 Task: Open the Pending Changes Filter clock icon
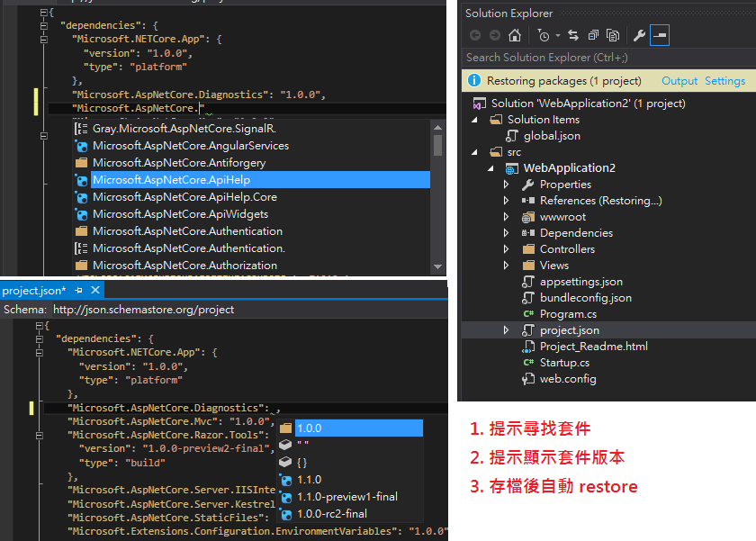tap(544, 35)
